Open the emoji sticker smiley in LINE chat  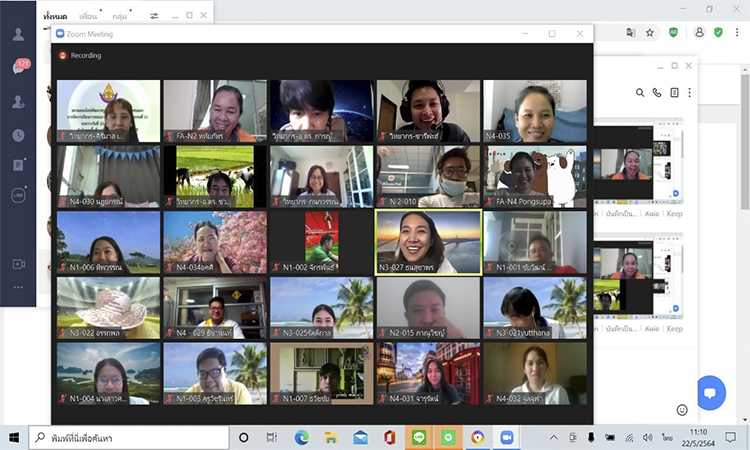(682, 410)
